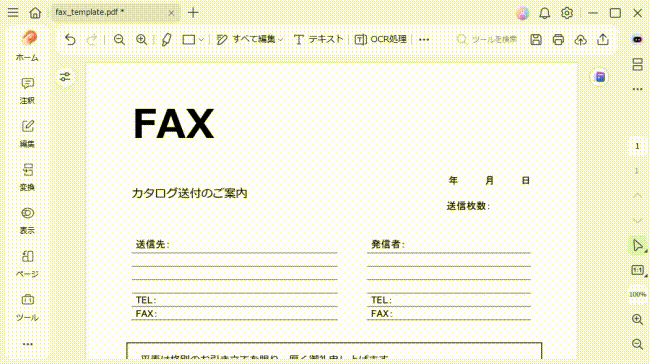Set actual size 1:1 view

(x=638, y=271)
